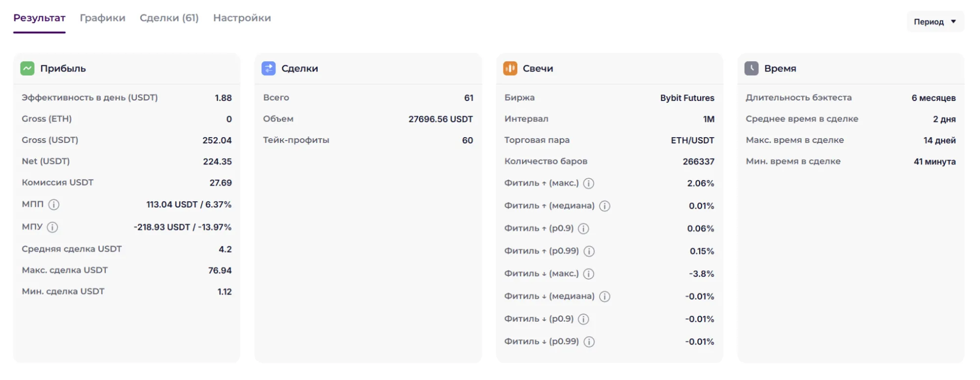Select the Результат tab
This screenshot has height=380, width=980.
point(39,18)
